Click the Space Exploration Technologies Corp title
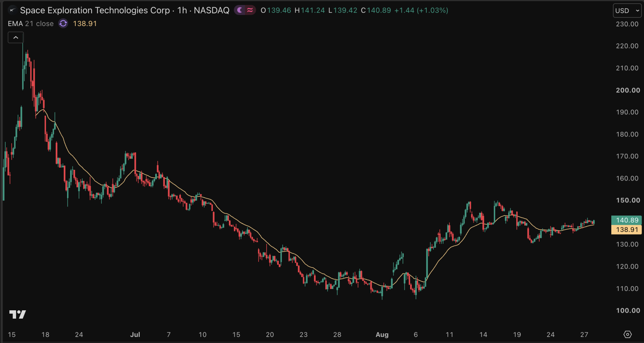The width and height of the screenshot is (644, 343). click(x=95, y=10)
